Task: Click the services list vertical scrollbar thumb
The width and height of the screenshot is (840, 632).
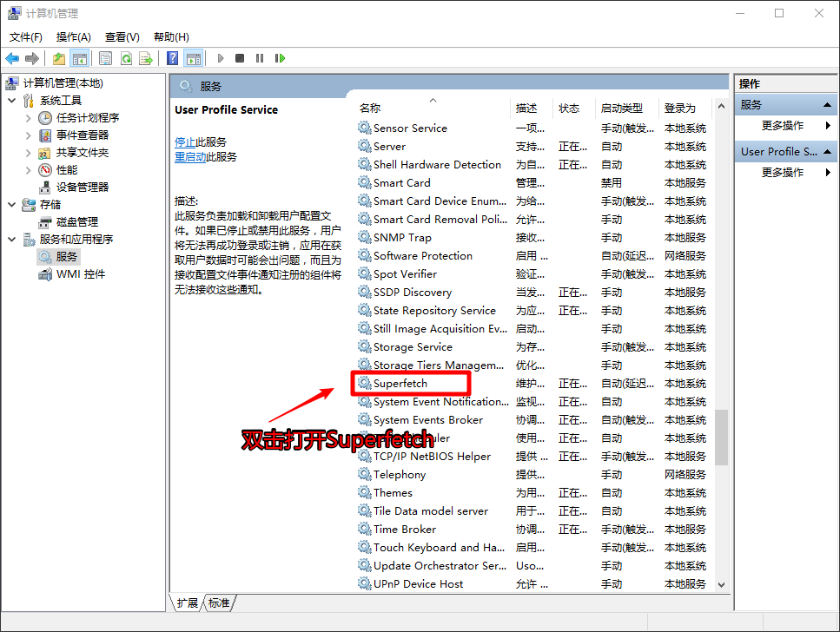Action: [721, 438]
